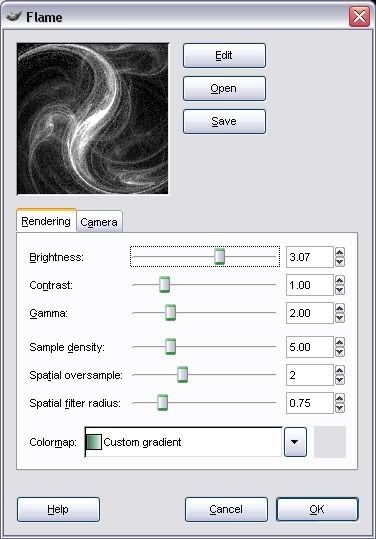Increase Gamma with the up spinner arrow

(x=340, y=308)
